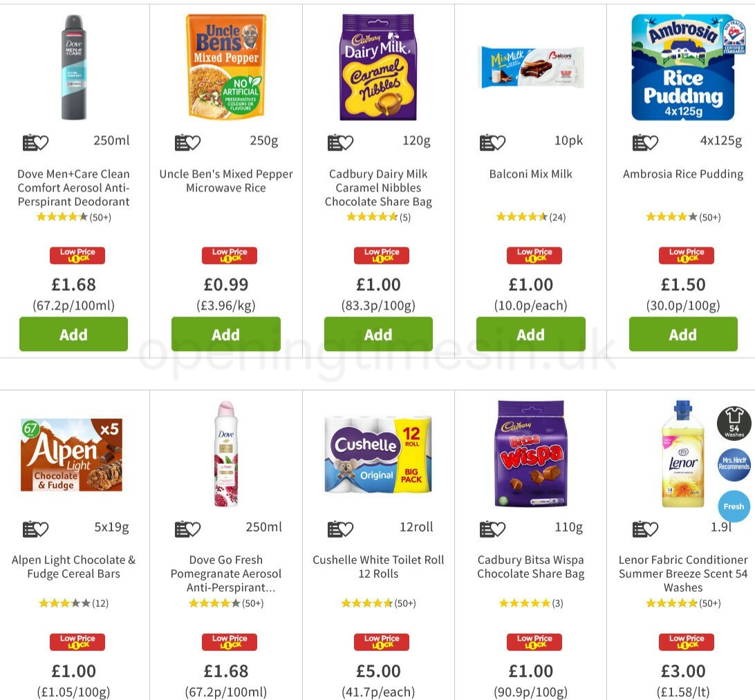Toggle favourite on Lenor Fabric Conditioner
755x700 pixels.
(x=652, y=529)
